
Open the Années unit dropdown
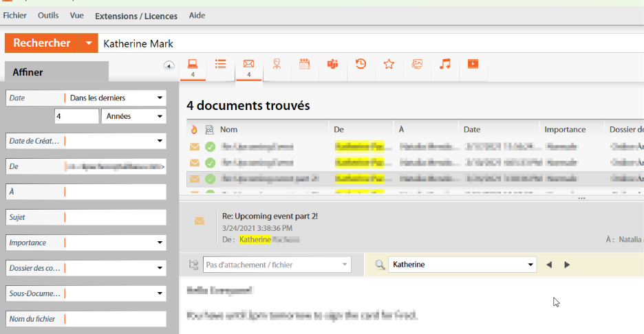pyautogui.click(x=133, y=117)
